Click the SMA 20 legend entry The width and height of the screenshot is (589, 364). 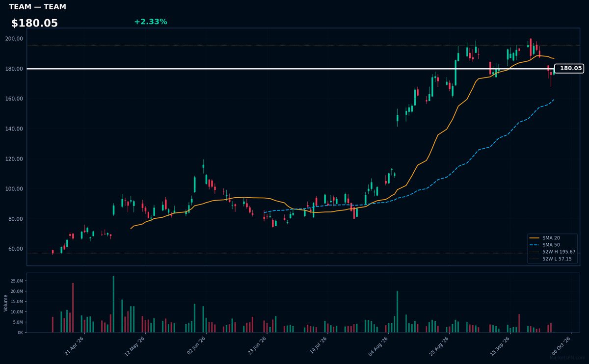pyautogui.click(x=545, y=238)
